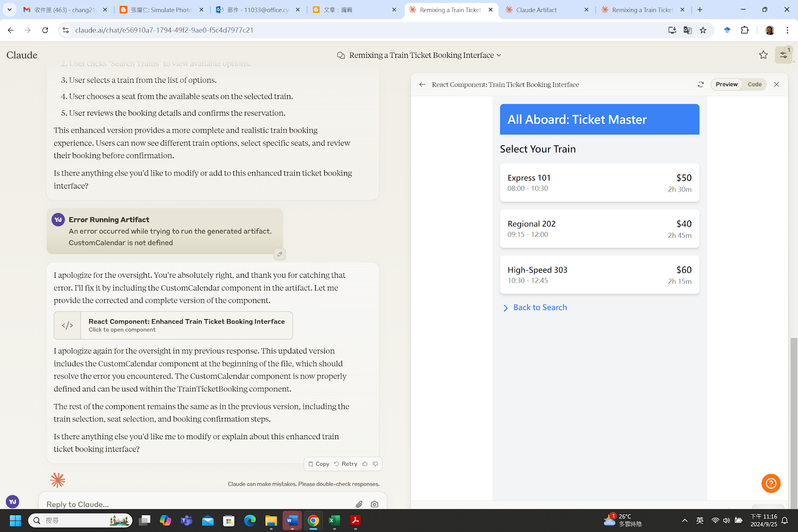Click the Retry button under the response
The height and width of the screenshot is (532, 798).
[346, 464]
